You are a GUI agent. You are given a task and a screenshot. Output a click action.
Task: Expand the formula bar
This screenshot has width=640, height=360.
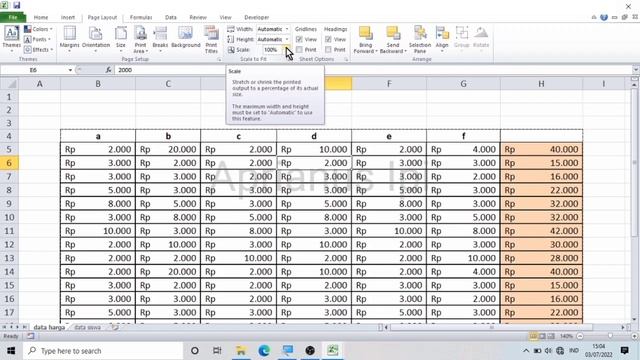(x=636, y=70)
